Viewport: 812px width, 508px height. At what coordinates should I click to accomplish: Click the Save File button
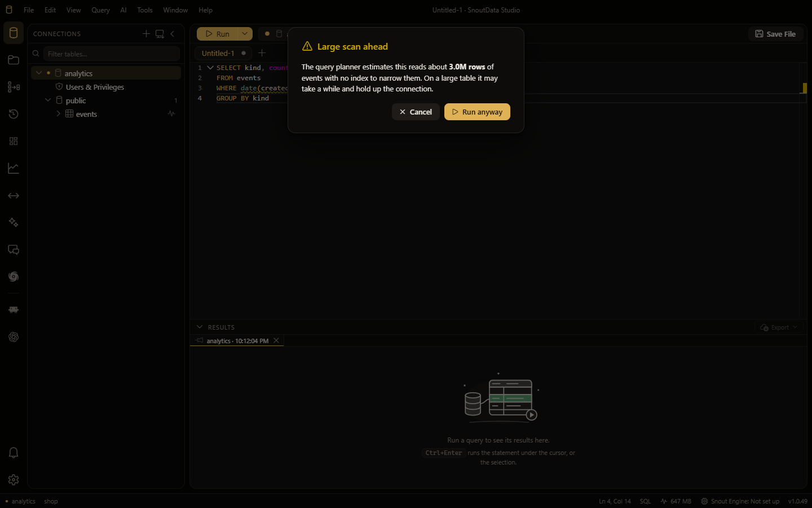point(775,34)
